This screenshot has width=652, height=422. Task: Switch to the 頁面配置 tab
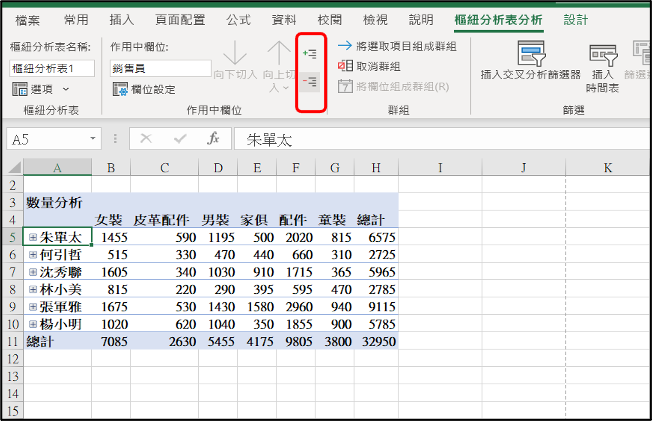pos(180,20)
